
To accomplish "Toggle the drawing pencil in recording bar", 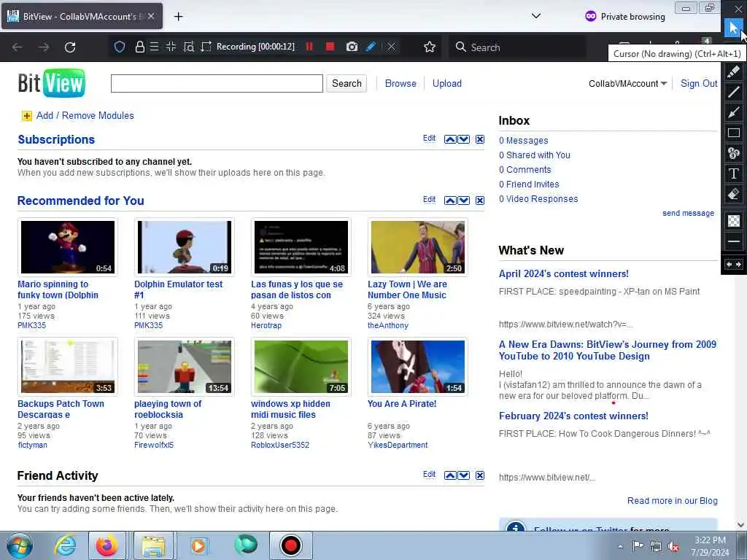I will point(371,47).
